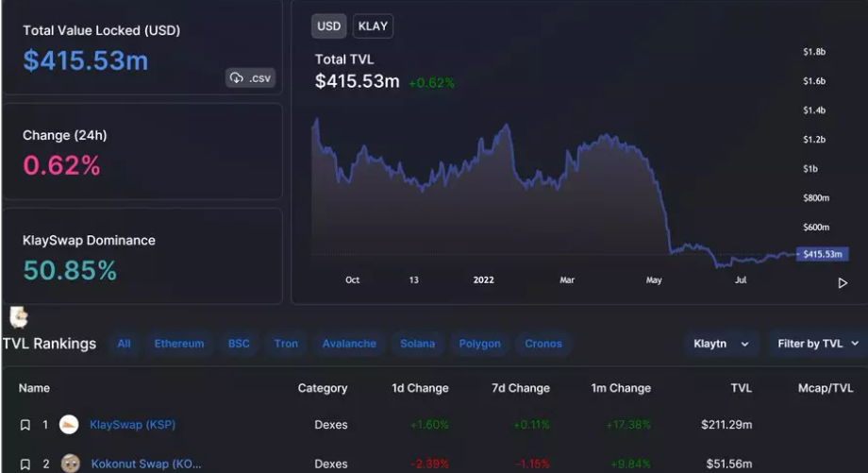Click the +17.38% 1m change of KlaySwap
Viewport: 868px width, 473px height.
[x=628, y=425]
